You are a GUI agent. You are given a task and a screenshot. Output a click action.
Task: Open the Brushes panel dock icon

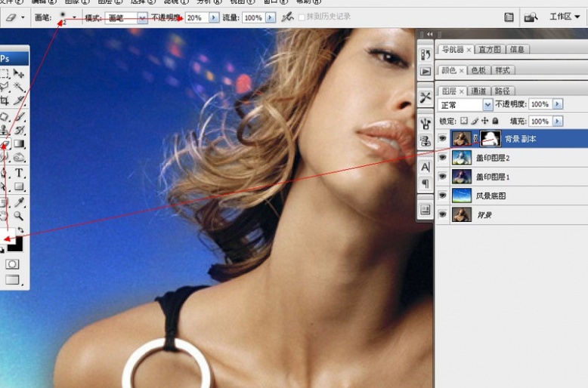click(x=426, y=123)
